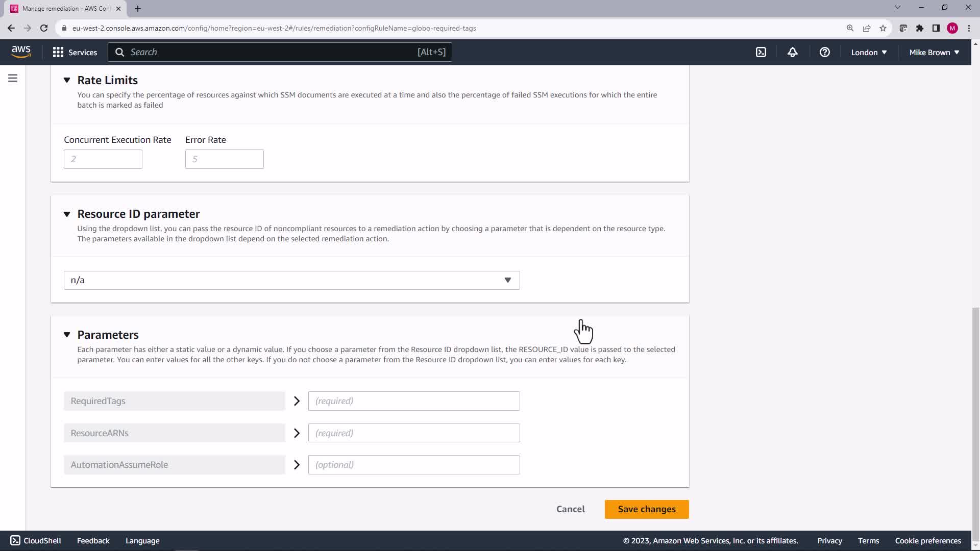Image resolution: width=980 pixels, height=551 pixels.
Task: Click the RequiredTags value field
Action: 413,401
